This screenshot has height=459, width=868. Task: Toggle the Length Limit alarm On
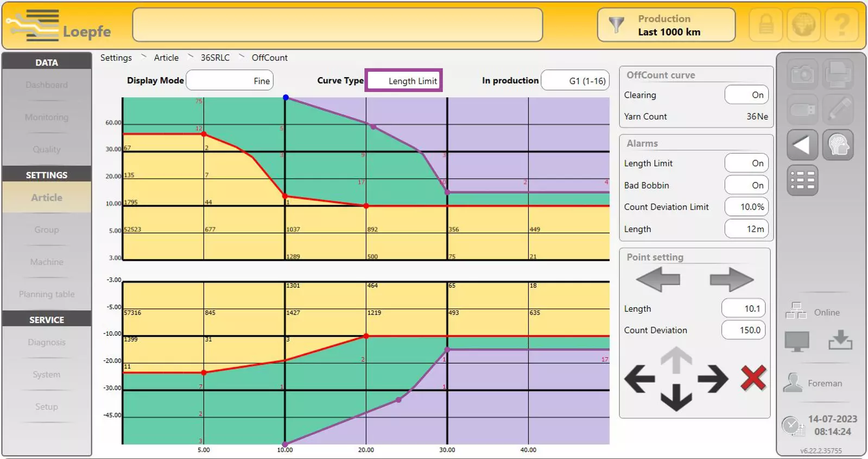[x=746, y=164]
